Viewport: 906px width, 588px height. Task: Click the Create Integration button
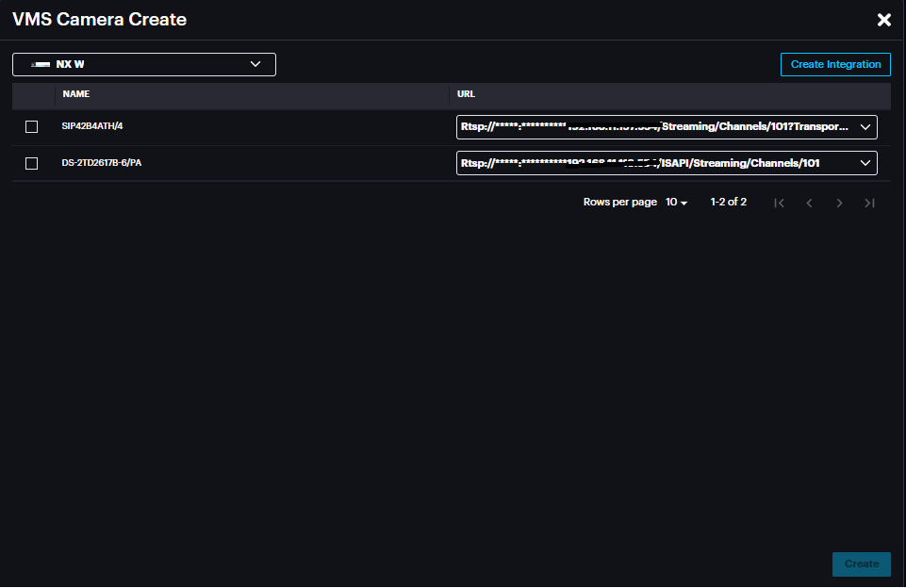coord(835,64)
